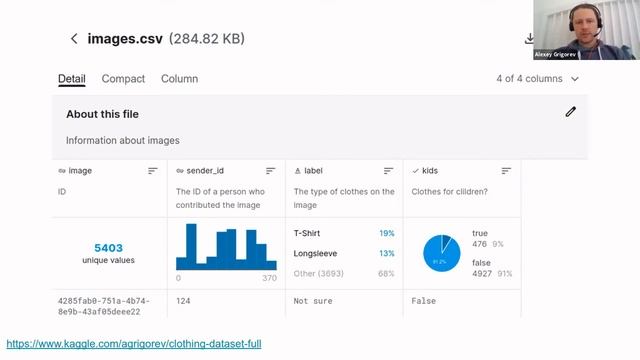Select the Other (3693) label row
The image size is (640, 360).
[x=344, y=273]
